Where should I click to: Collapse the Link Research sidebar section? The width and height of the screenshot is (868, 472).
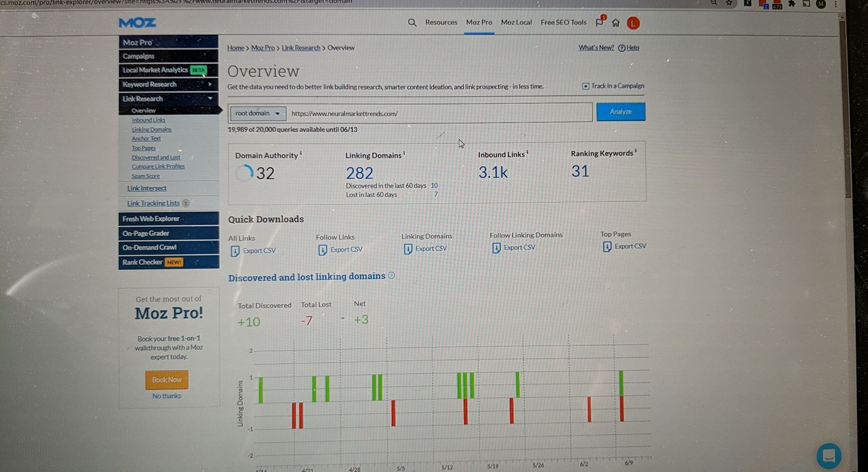click(210, 98)
